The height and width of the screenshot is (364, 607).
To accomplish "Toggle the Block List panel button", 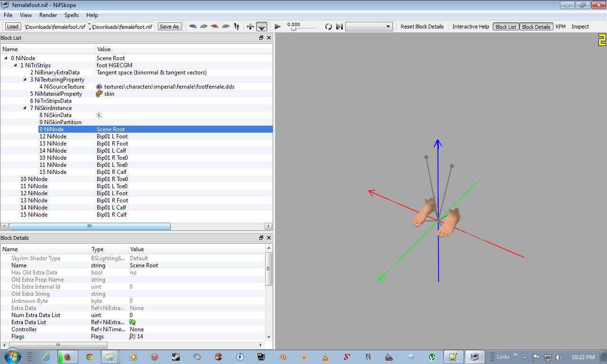I will [x=506, y=27].
